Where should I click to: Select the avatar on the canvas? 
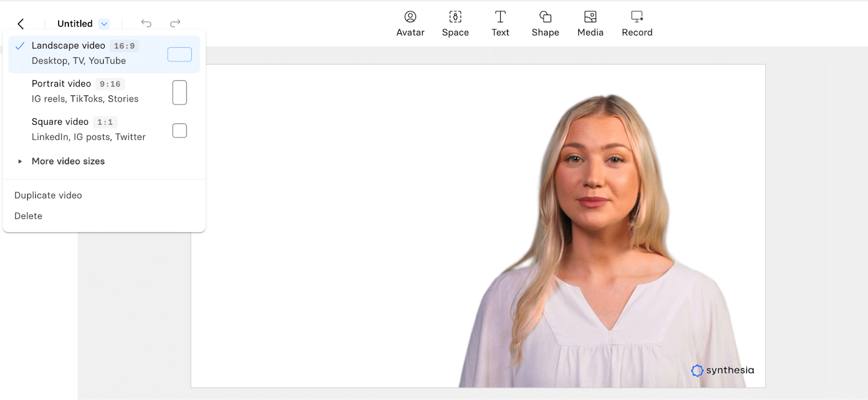(602, 241)
